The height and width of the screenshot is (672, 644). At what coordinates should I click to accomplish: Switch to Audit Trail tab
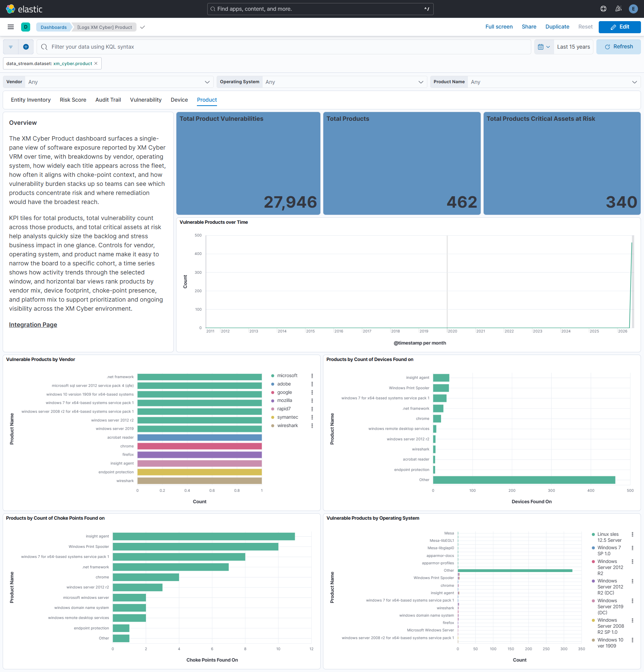[108, 100]
